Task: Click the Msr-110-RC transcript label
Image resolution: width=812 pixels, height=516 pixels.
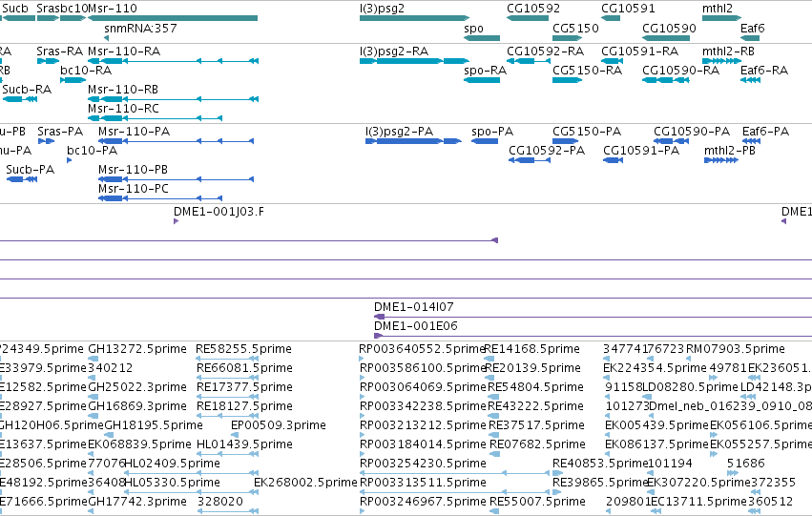Action: coord(123,109)
